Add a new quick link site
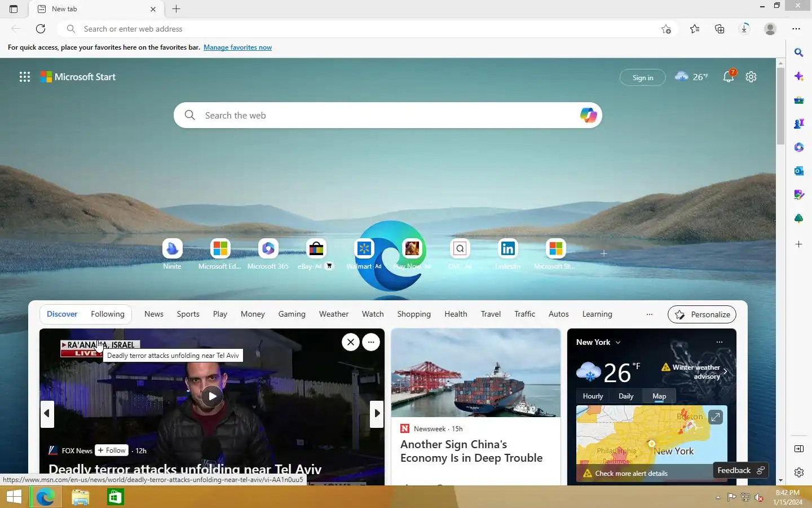 point(603,253)
